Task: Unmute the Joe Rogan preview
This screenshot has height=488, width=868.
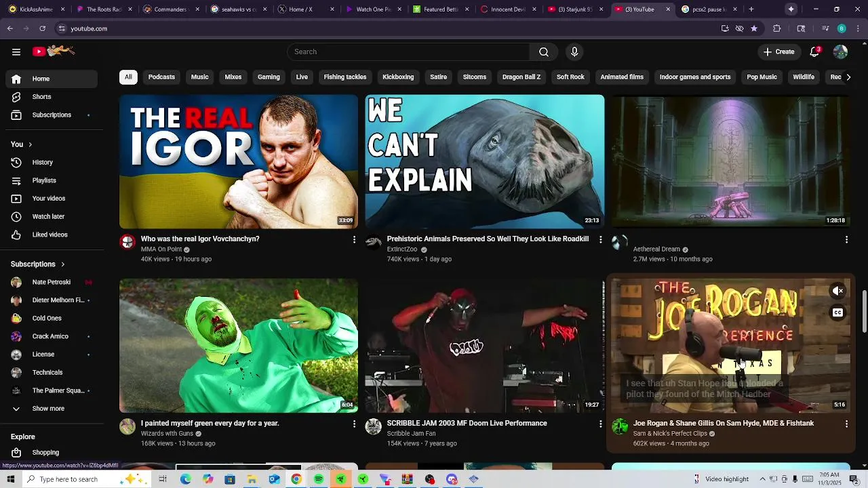Action: pyautogui.click(x=838, y=291)
